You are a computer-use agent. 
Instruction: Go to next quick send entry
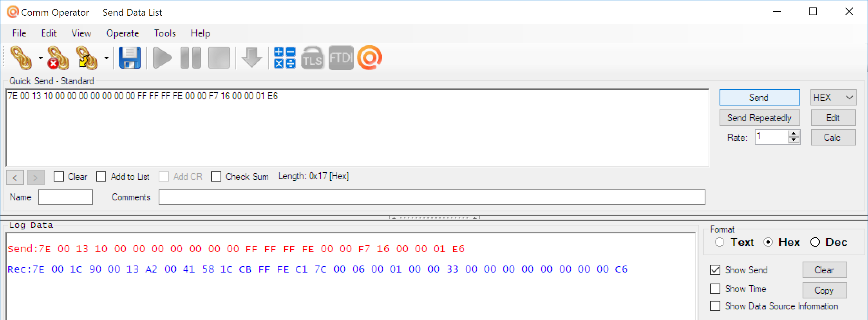click(36, 177)
